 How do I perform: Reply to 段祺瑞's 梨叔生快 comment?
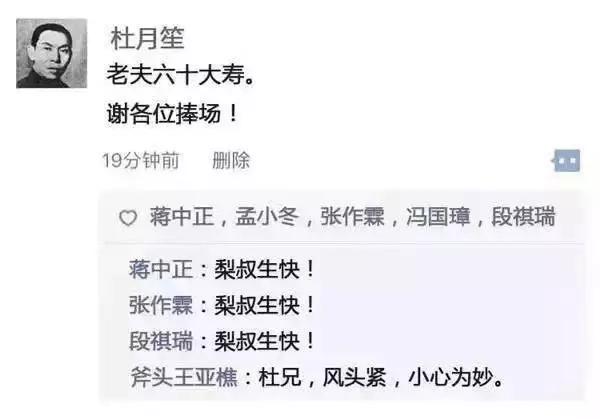[x=265, y=341]
